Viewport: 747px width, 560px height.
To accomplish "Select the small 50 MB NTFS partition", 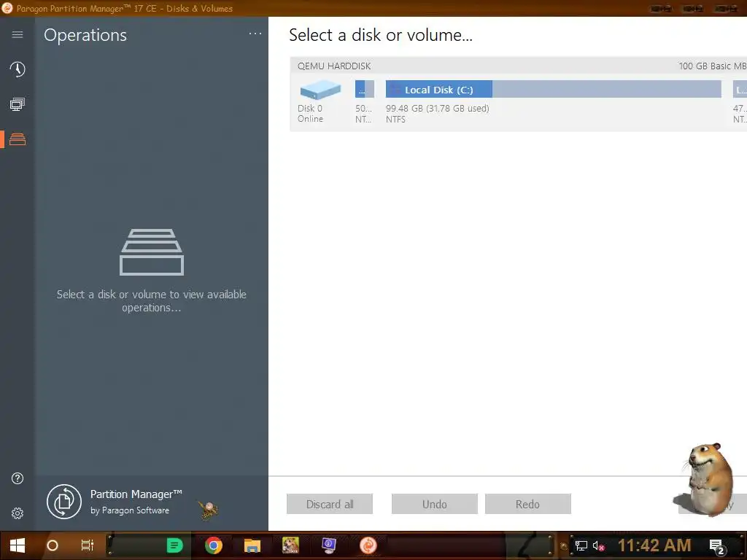I will [365, 89].
